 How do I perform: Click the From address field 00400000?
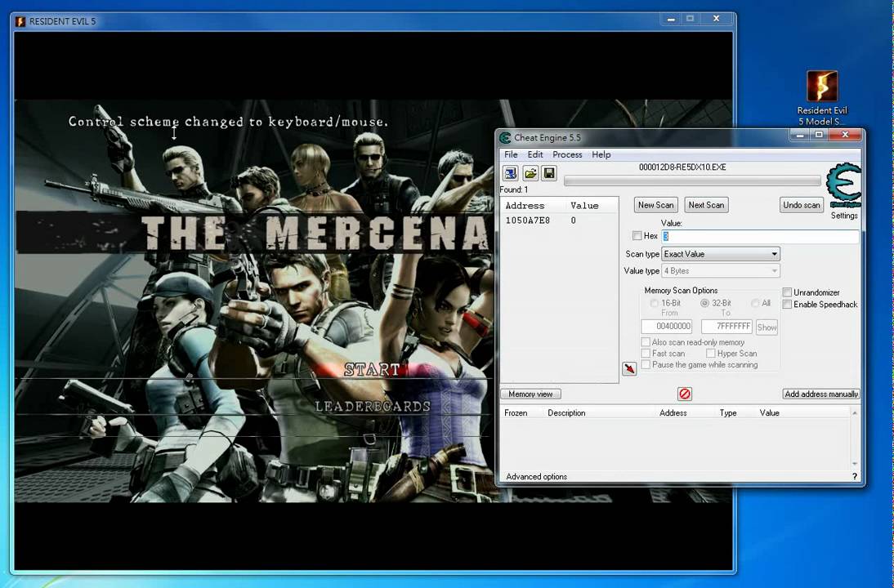tap(666, 327)
